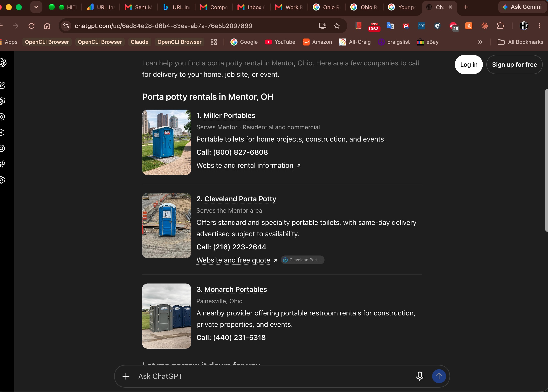Open the All Bookmarks folder
Image resolution: width=548 pixels, height=392 pixels.
520,42
